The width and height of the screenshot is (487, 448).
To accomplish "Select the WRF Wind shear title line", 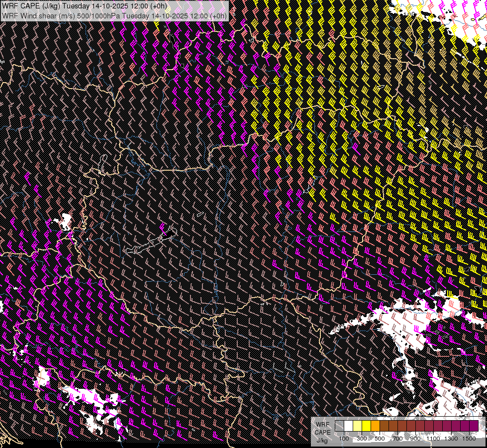I will [114, 15].
